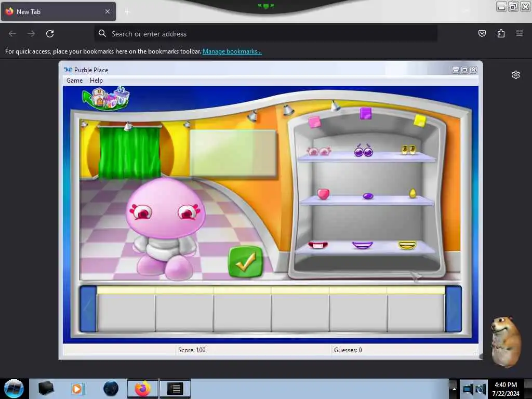Choose the pink nose on middle shelf

(x=323, y=194)
